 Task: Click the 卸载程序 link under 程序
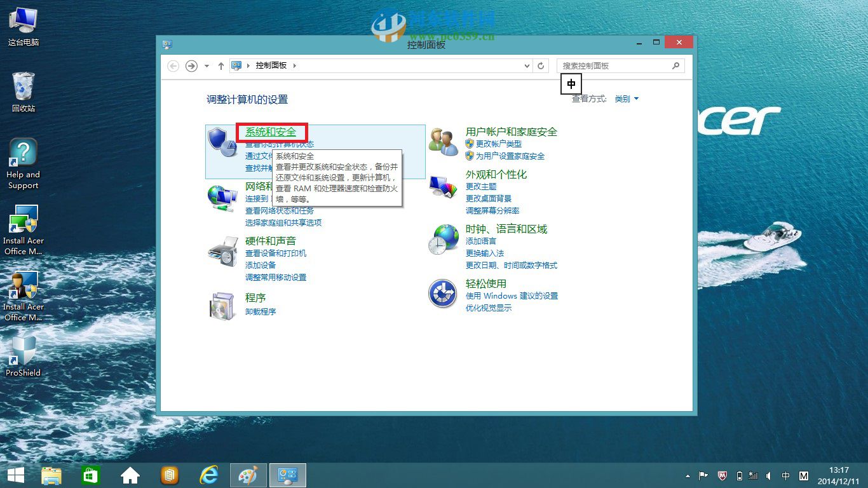pyautogui.click(x=260, y=311)
